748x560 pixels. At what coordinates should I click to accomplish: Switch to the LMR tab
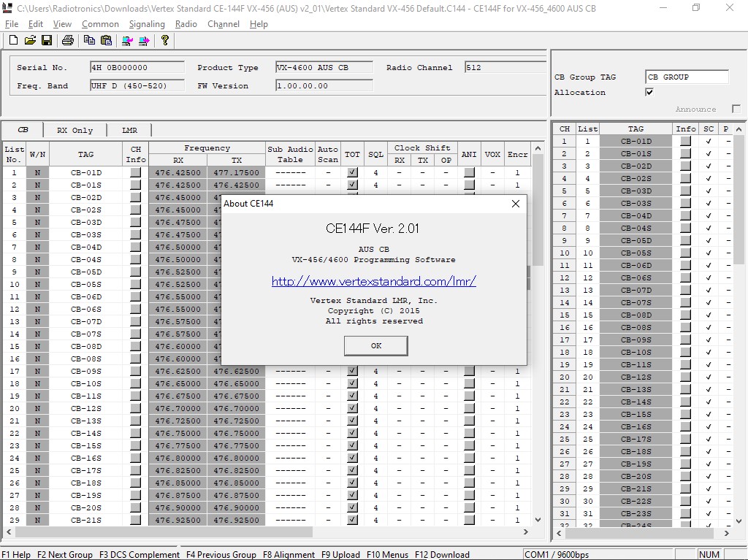[x=129, y=130]
